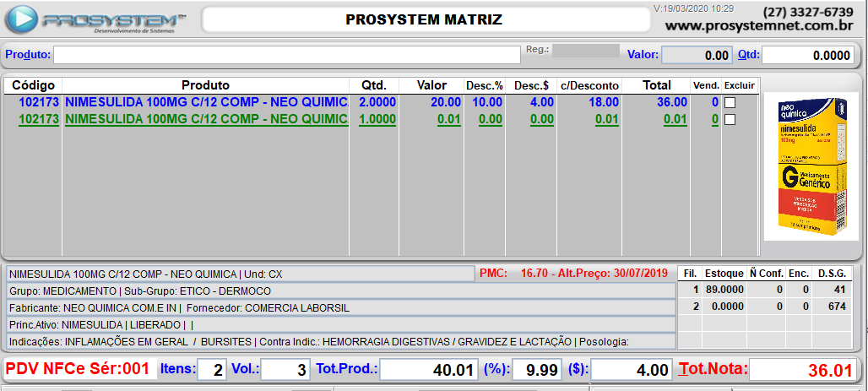
Task: Select the blue product name NIMESULIDA 100MG row
Action: tap(206, 102)
